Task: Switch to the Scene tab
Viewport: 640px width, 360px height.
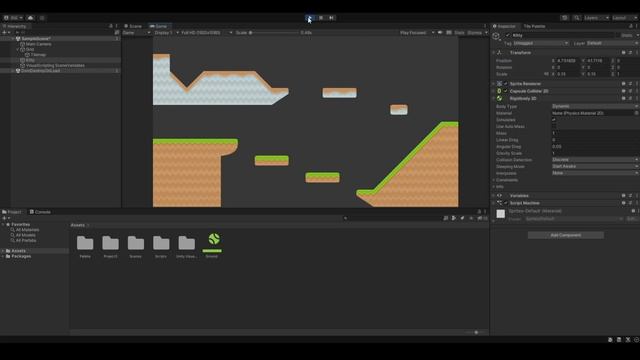Action: point(133,26)
